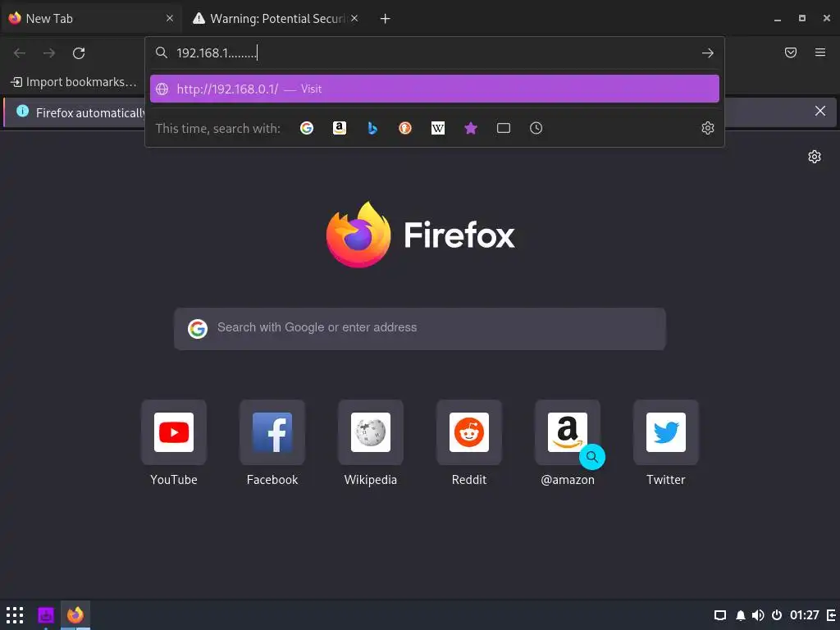Viewport: 840px width, 630px height.
Task: Switch to Warning: Potential Security tab
Action: 275,19
